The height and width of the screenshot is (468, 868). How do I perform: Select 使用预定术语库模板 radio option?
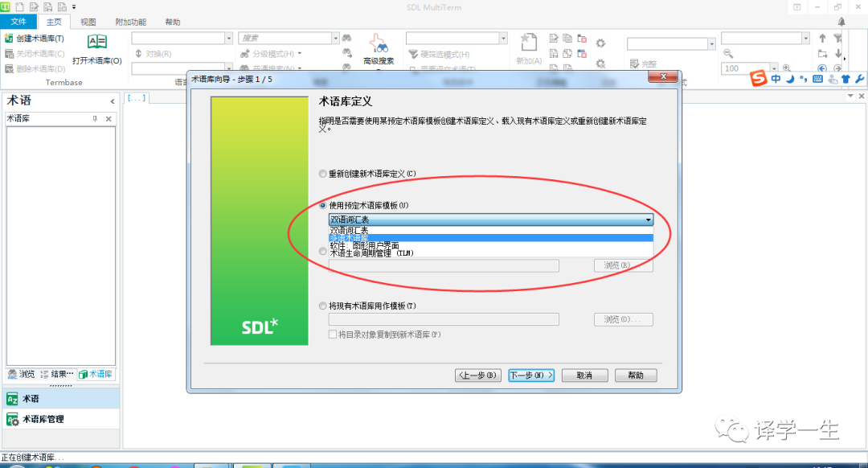pos(323,206)
